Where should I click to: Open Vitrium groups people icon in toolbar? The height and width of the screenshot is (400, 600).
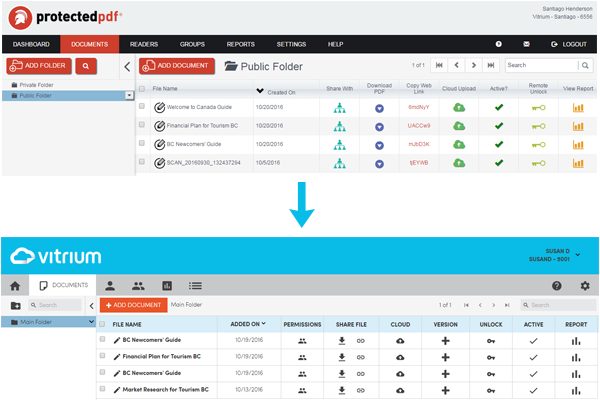click(x=138, y=286)
